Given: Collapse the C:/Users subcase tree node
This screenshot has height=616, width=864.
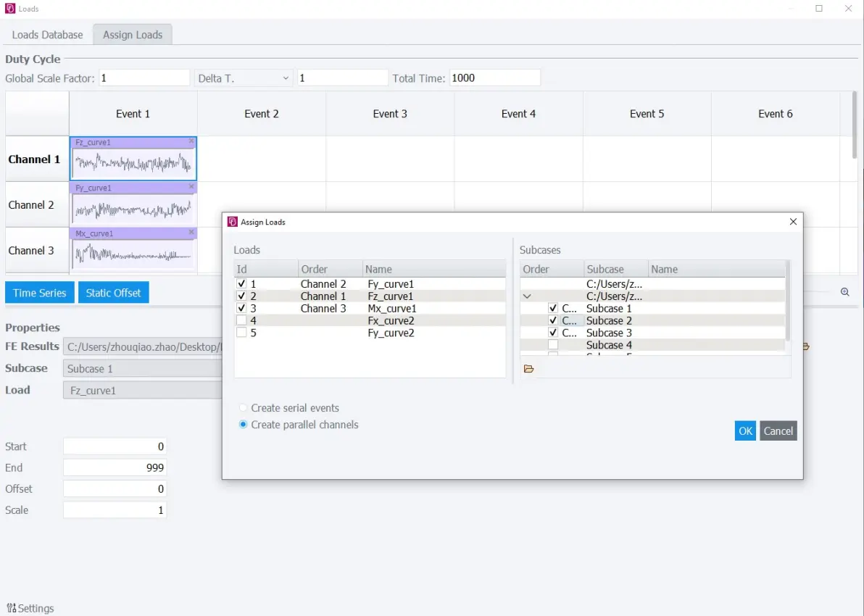Looking at the screenshot, I should click(527, 296).
